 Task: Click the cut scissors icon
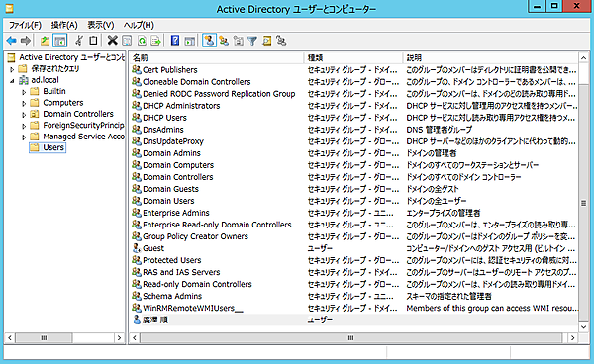point(79,41)
